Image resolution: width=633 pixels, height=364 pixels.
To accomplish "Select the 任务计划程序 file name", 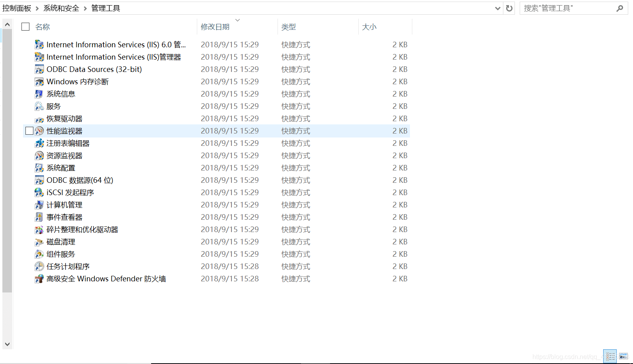I will tap(68, 266).
